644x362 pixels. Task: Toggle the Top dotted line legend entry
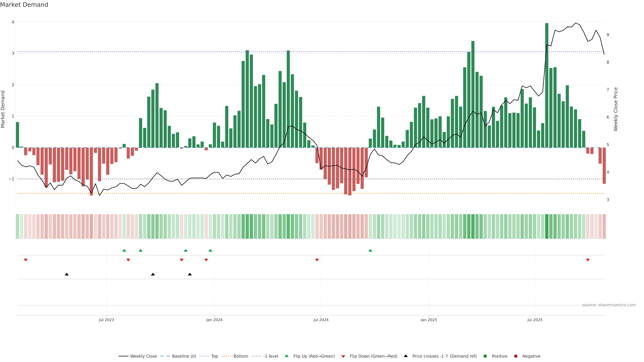(x=214, y=356)
